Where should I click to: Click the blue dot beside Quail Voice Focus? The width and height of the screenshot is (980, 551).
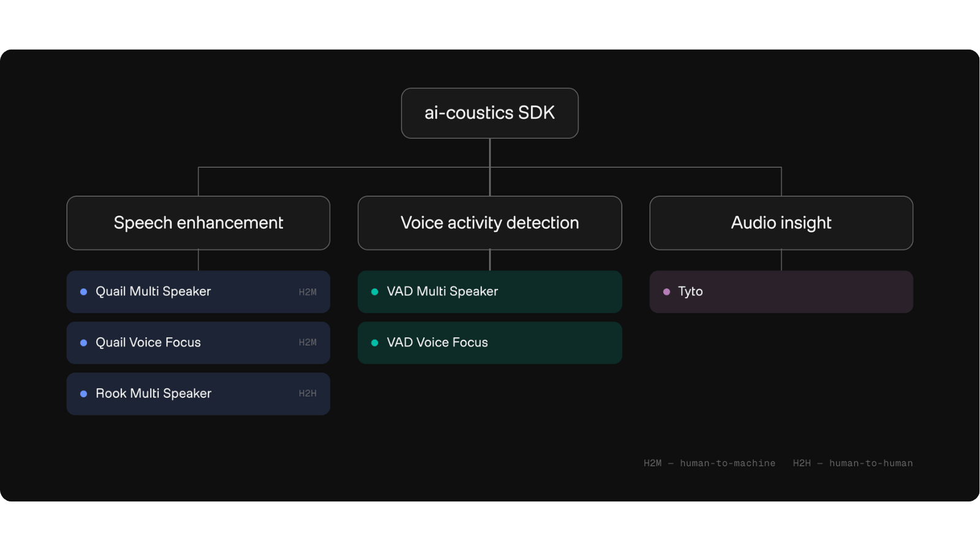(x=83, y=343)
